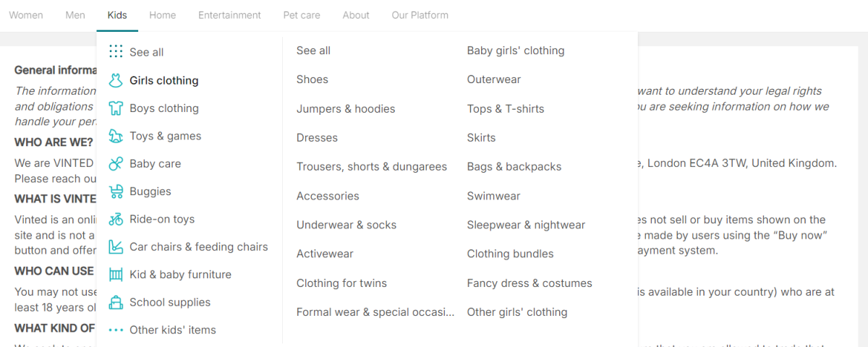The width and height of the screenshot is (868, 347).
Task: Open Jumpers & hoodies category
Action: tap(346, 108)
